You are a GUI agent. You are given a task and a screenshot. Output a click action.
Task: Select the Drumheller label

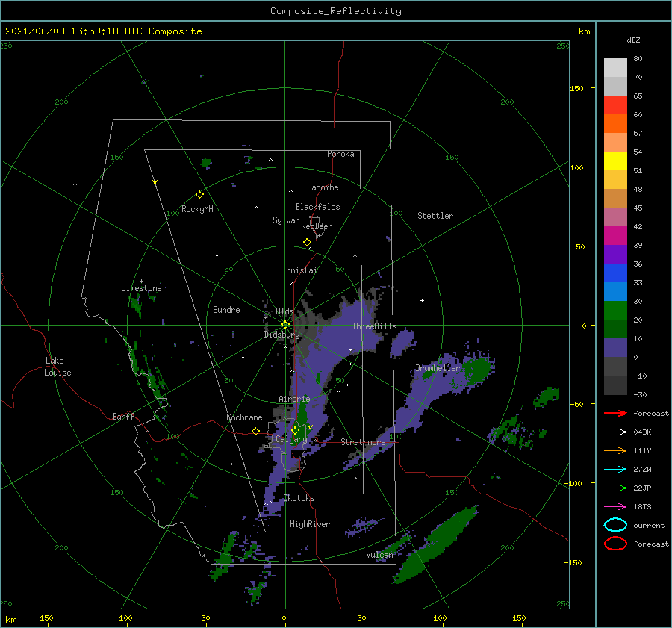coord(438,368)
